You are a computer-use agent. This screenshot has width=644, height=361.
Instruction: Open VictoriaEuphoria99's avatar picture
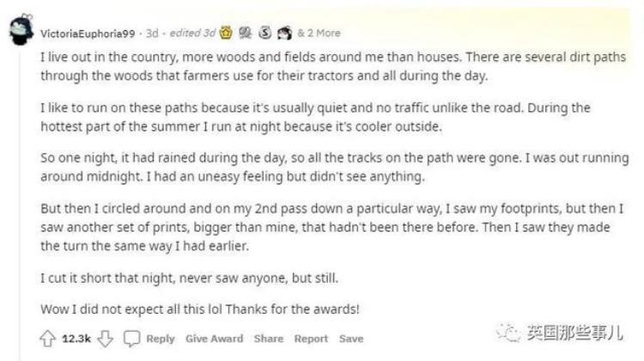21,32
